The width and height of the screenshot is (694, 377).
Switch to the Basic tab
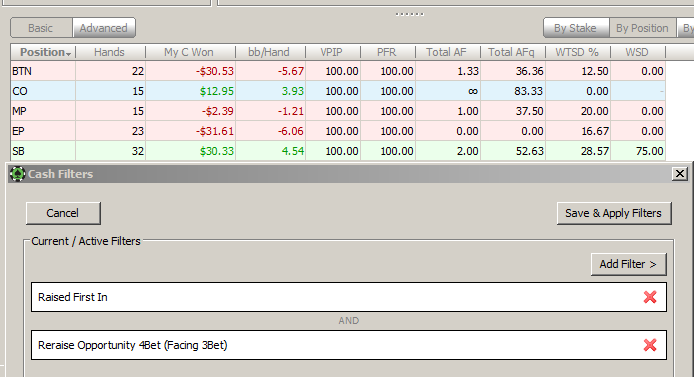click(x=41, y=28)
